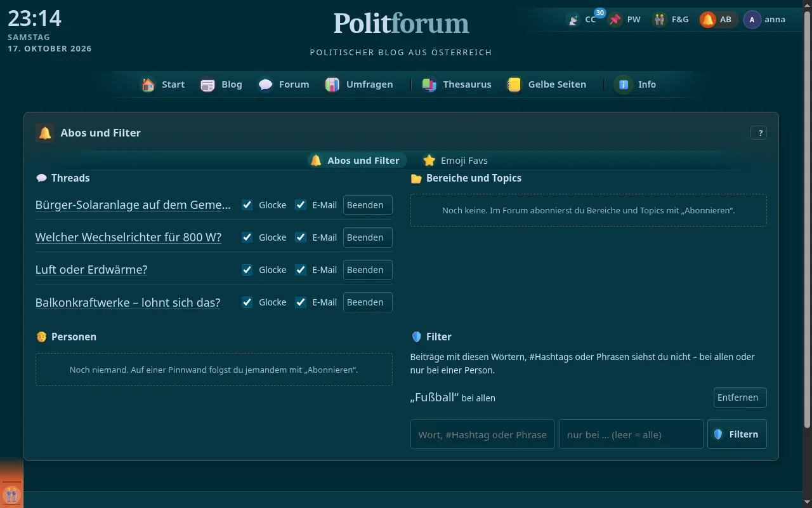Click Beenden for Balkonkraftwerke thread
This screenshot has width=812, height=508.
point(368,302)
